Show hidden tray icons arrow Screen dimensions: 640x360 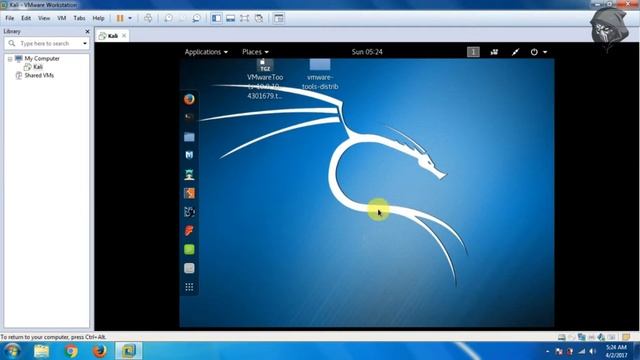547,351
